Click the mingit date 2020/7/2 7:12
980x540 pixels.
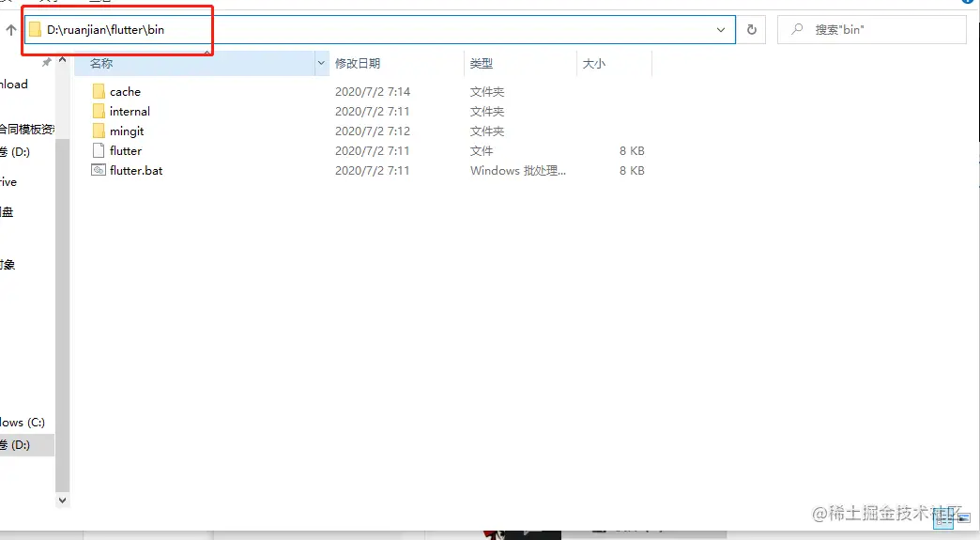coord(373,131)
